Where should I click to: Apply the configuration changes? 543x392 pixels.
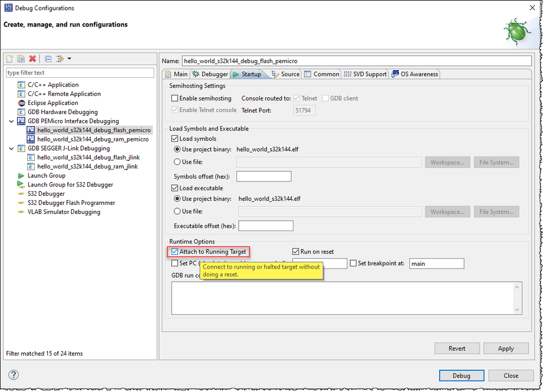[505, 348]
